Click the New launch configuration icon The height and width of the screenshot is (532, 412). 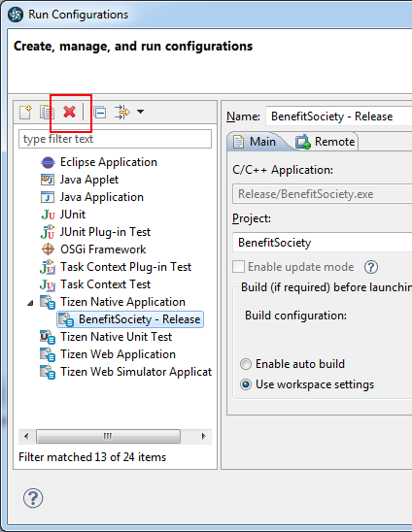[x=26, y=112]
